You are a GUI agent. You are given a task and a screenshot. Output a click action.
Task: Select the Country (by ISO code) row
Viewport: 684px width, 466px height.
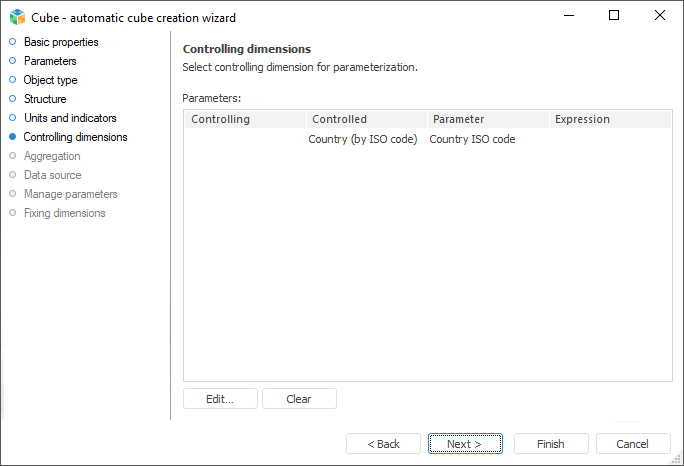coord(363,139)
